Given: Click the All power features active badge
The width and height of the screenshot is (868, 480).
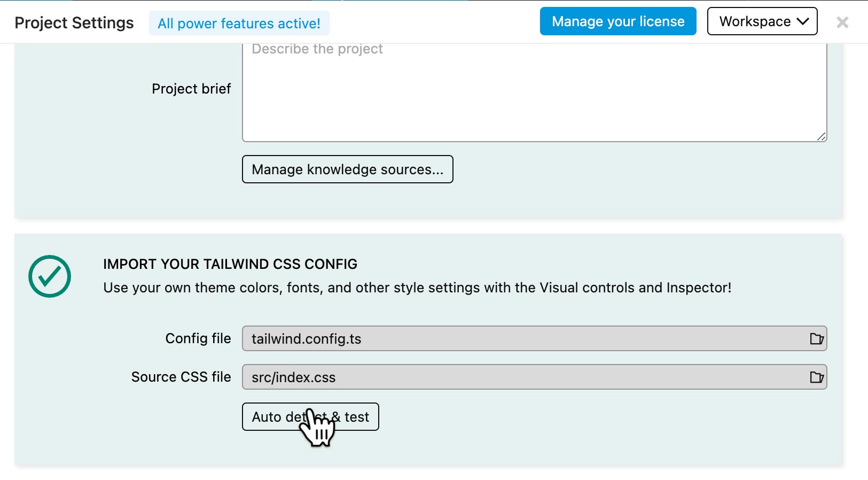Looking at the screenshot, I should pyautogui.click(x=239, y=24).
